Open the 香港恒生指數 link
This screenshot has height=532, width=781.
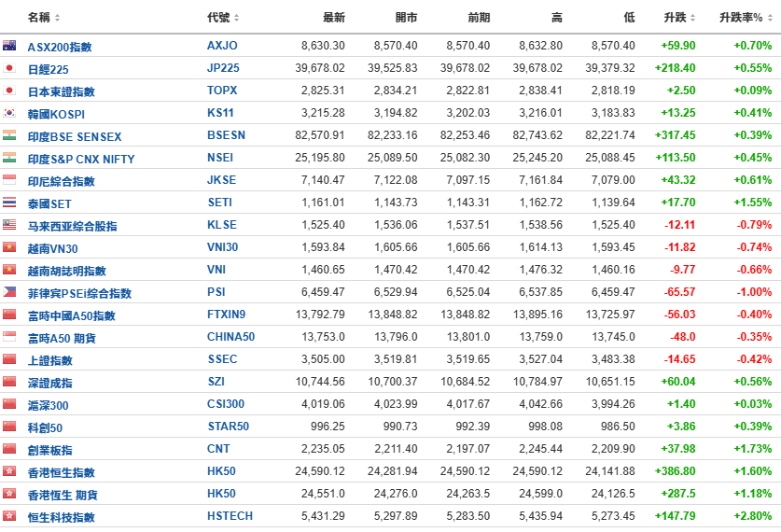pyautogui.click(x=62, y=472)
